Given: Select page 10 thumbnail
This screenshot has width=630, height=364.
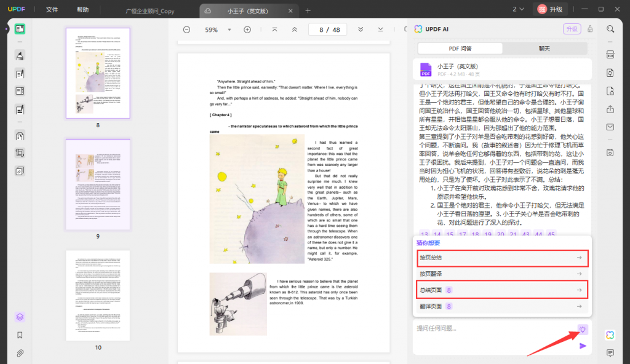Looking at the screenshot, I should pyautogui.click(x=98, y=296).
